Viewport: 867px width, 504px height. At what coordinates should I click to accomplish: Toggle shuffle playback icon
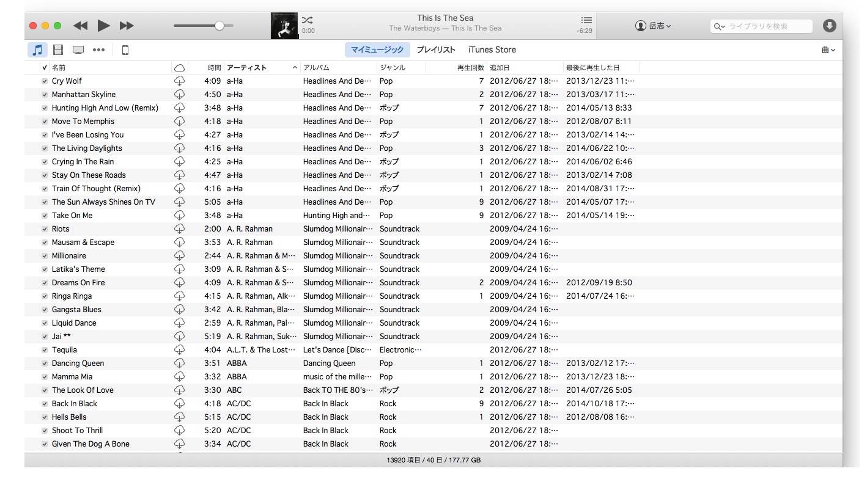pos(307,20)
